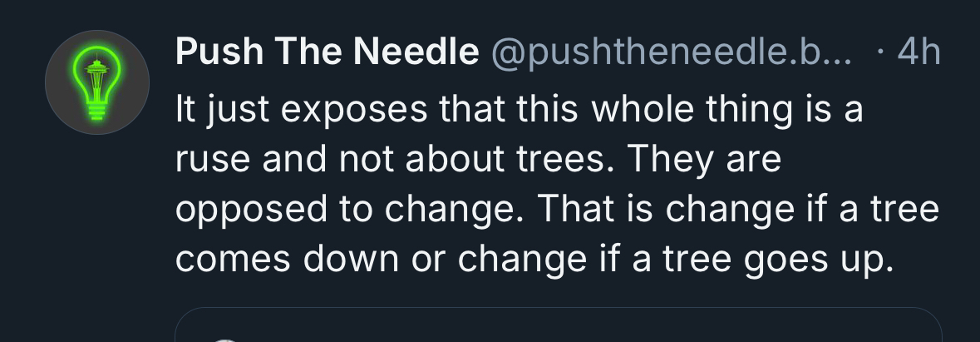Open the embedded quoted post card
Viewport: 980px width, 342px height.
tap(557, 327)
